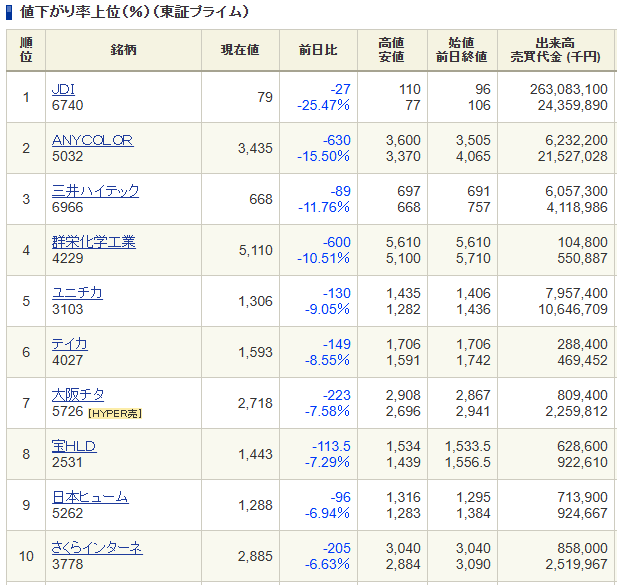
Task: Open the テイカ stock page
Action: click(x=69, y=344)
